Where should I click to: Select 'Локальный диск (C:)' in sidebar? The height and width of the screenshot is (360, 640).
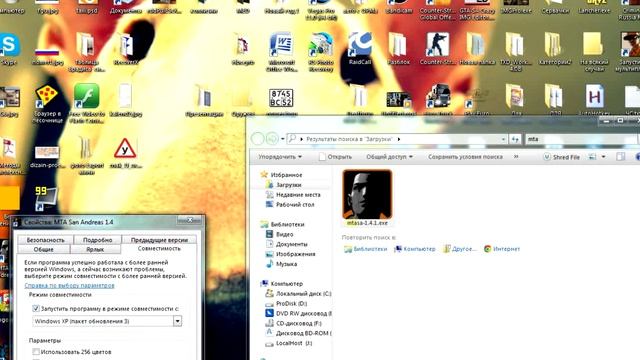click(x=298, y=293)
